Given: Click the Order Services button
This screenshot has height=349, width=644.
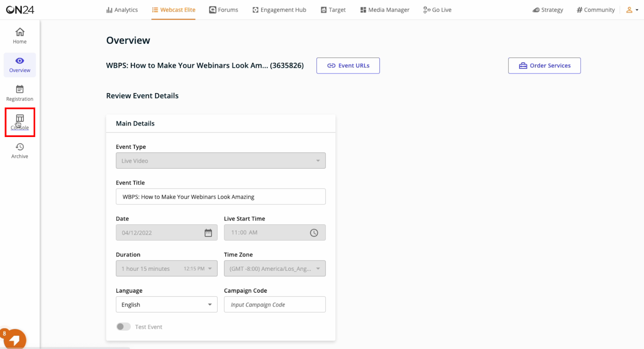Looking at the screenshot, I should click(x=544, y=66).
